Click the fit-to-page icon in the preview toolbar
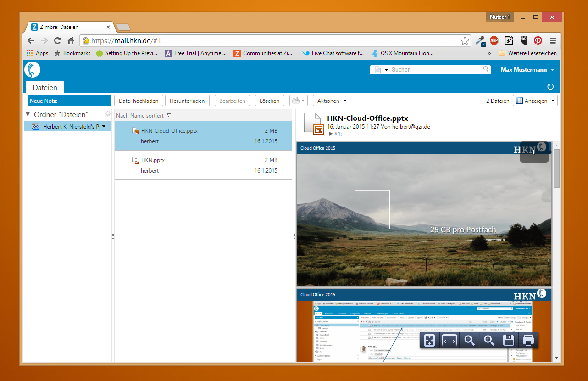 (x=429, y=340)
